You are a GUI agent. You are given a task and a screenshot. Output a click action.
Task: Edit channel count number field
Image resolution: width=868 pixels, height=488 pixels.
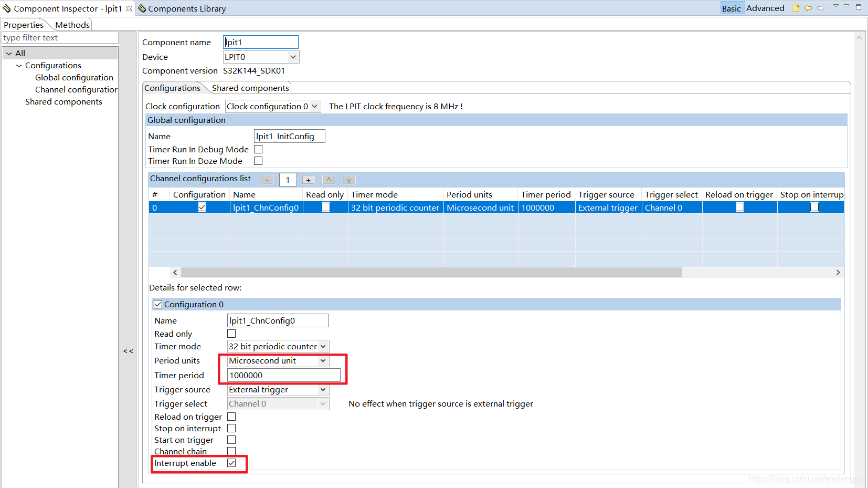coord(288,180)
